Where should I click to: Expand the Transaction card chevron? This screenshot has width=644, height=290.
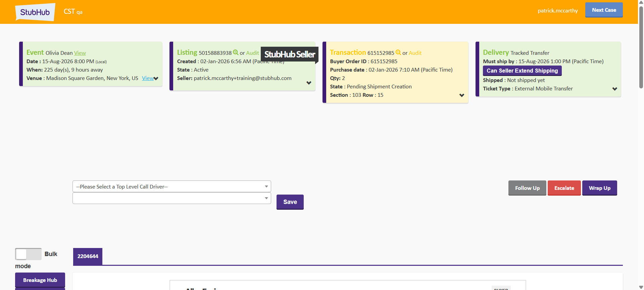point(462,95)
